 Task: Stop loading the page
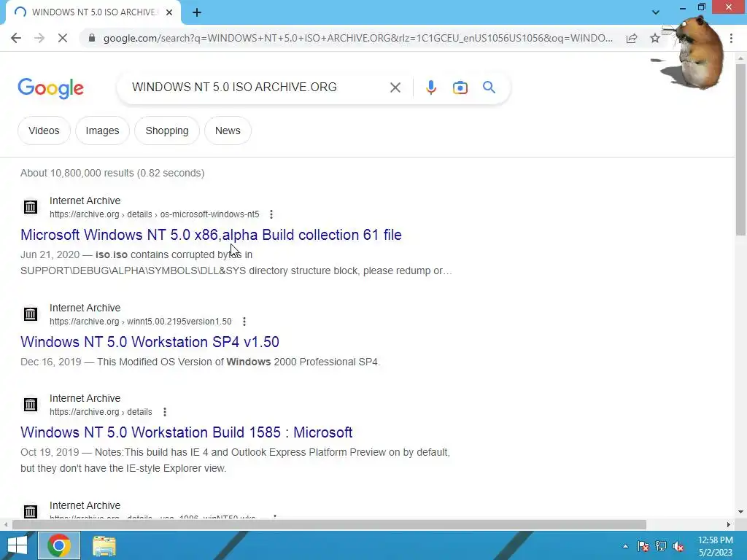[x=63, y=38]
